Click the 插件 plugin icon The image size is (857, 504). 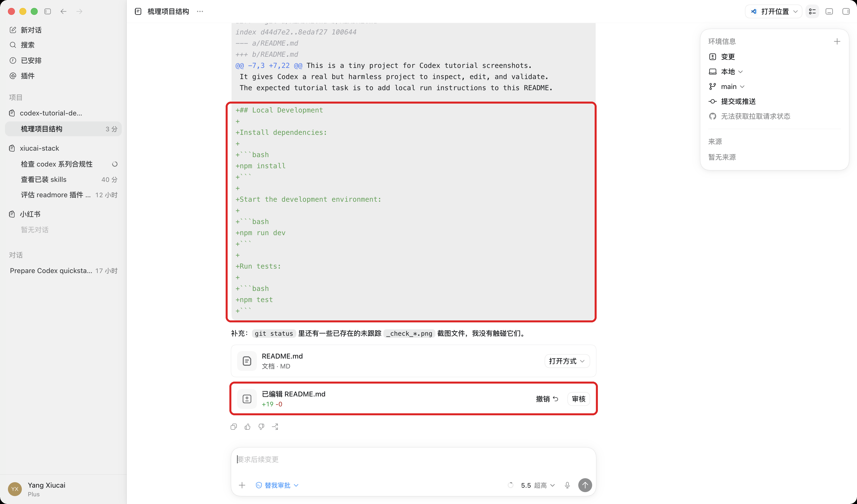tap(13, 76)
